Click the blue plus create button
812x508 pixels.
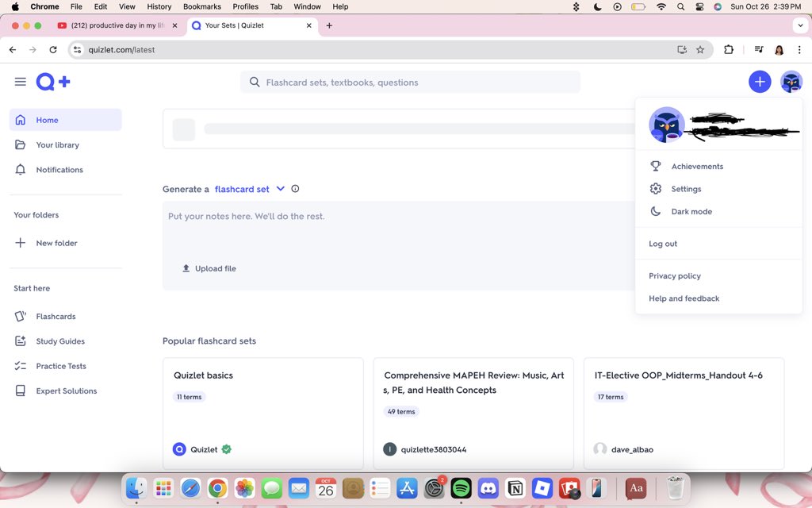pos(759,82)
